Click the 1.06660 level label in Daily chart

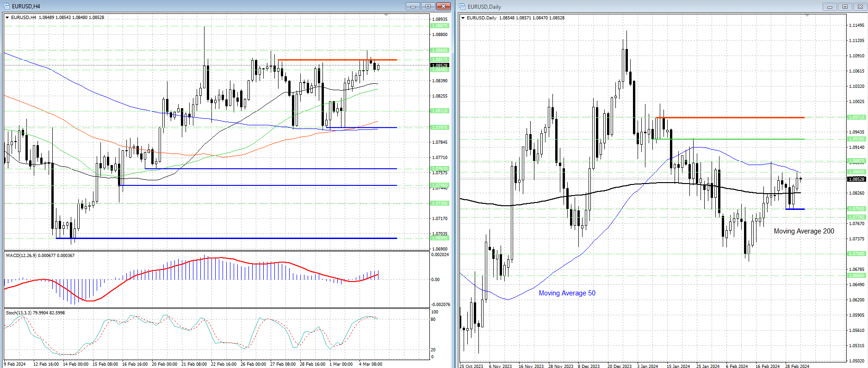[x=856, y=276]
